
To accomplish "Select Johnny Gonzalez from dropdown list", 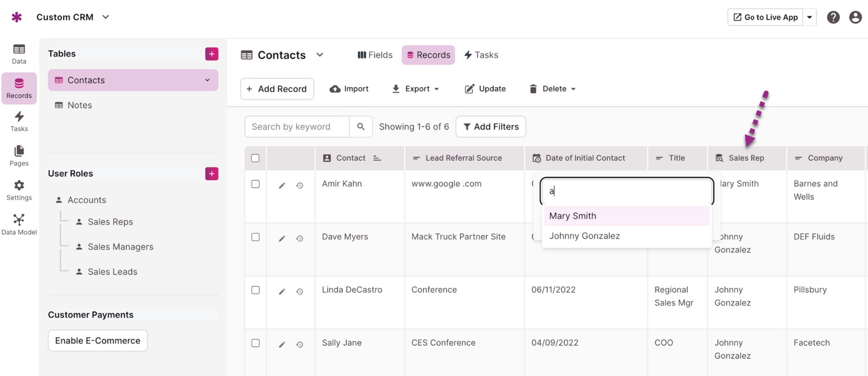I will (584, 236).
